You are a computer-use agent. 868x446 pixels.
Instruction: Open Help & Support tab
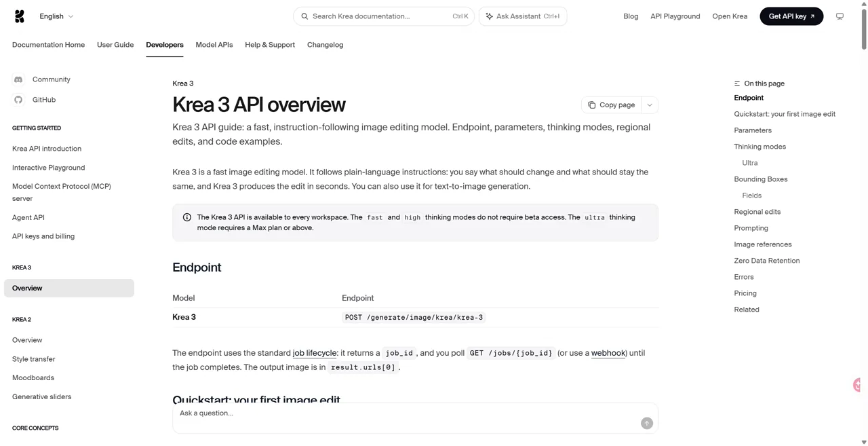[x=270, y=45]
